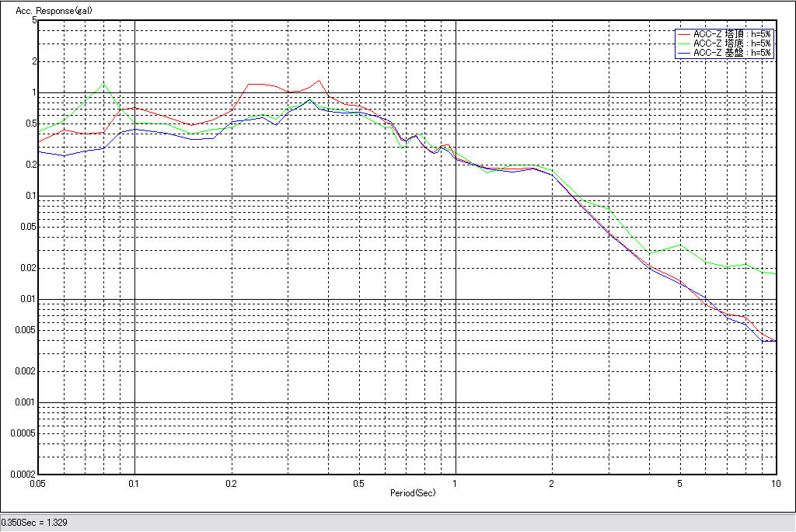796x532 pixels.
Task: Click the red curve's highest peak
Action: coord(319,80)
